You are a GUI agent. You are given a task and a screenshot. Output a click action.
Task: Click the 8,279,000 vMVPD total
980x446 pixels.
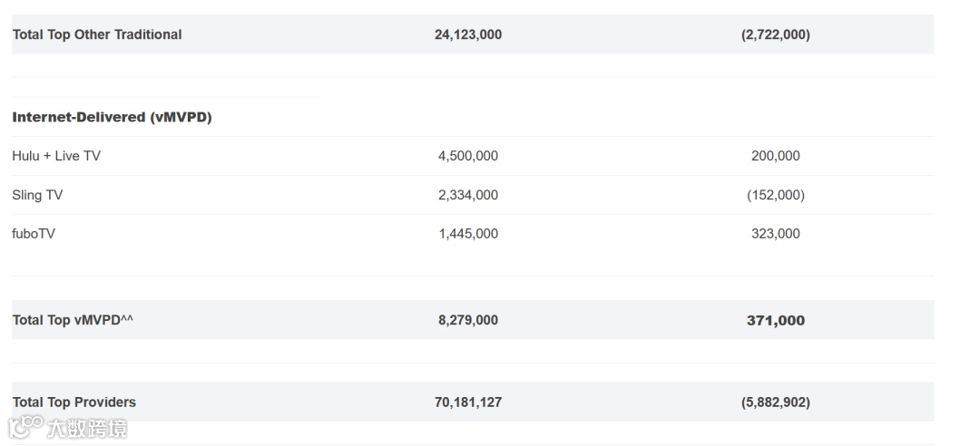pos(468,320)
